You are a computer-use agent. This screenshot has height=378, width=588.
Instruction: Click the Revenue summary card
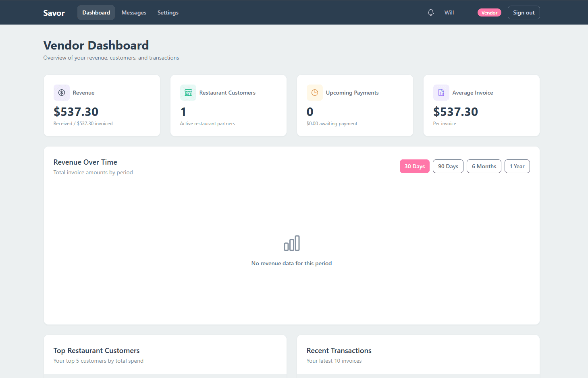[102, 105]
